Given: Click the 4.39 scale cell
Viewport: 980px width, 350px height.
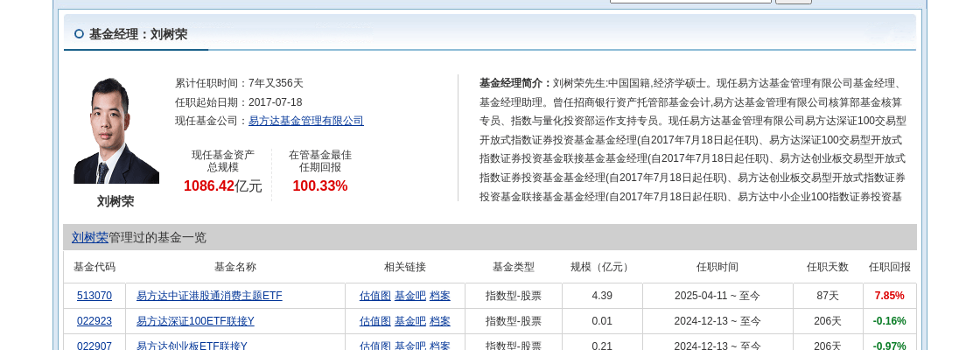Looking at the screenshot, I should tap(602, 296).
